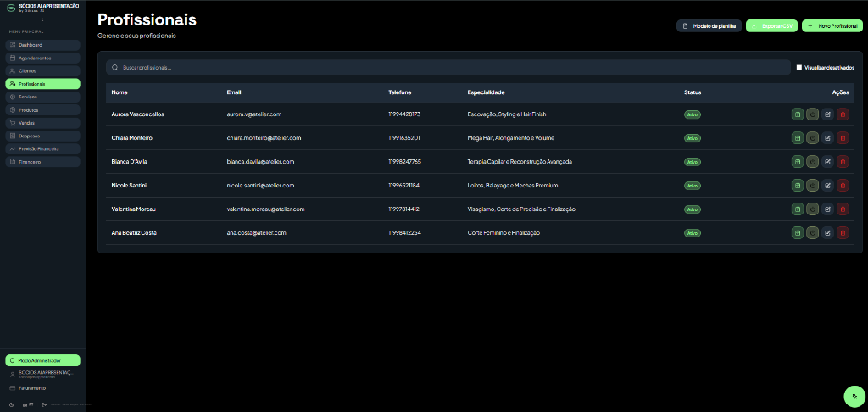Screen dimensions: 868x412
Task: Enable Visualizar desativados checkbox
Action: pos(798,68)
